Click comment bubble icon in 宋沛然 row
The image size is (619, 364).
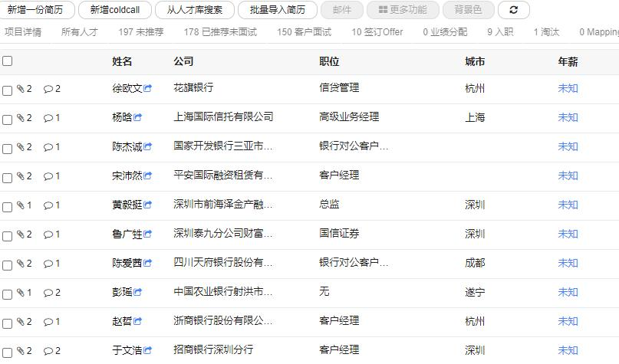click(x=48, y=176)
